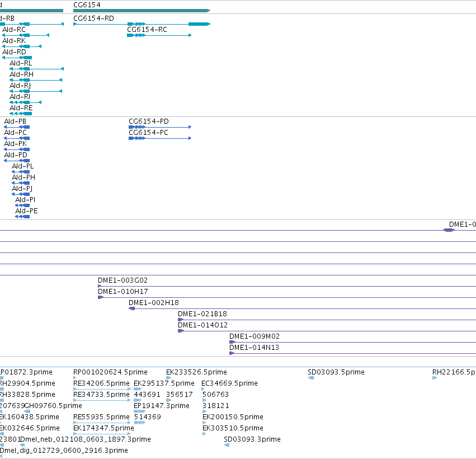Select the CG6154-RC transcript glyph
476x459 pixels.
(x=159, y=35)
